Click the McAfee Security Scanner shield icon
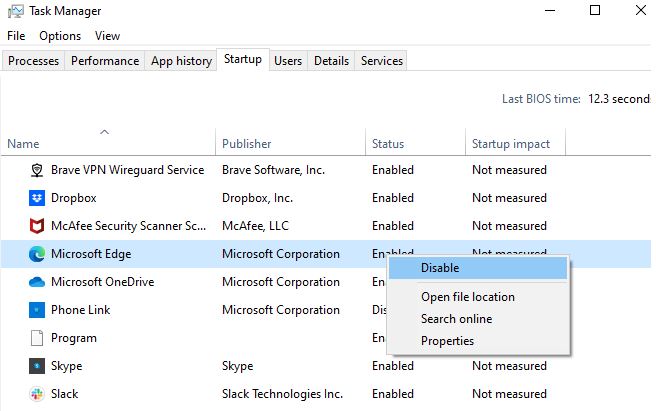The width and height of the screenshot is (656, 411). click(37, 226)
